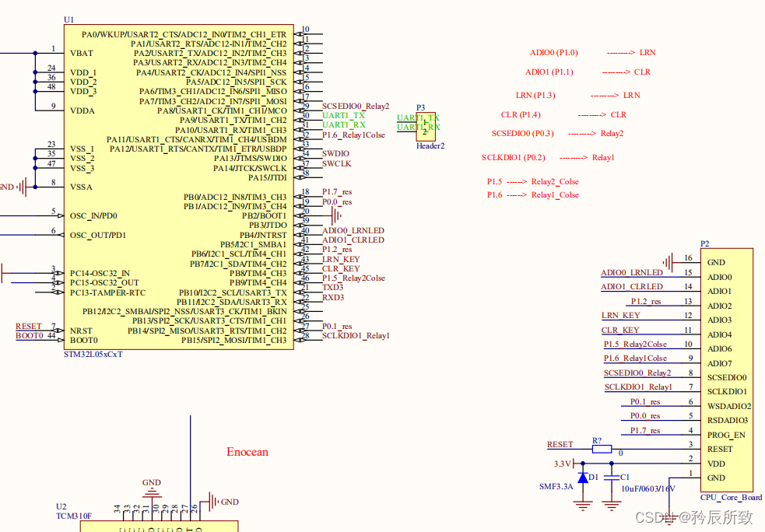This screenshot has height=532, width=765.
Task: Select the TCM310F label under U2
Action: click(x=74, y=516)
